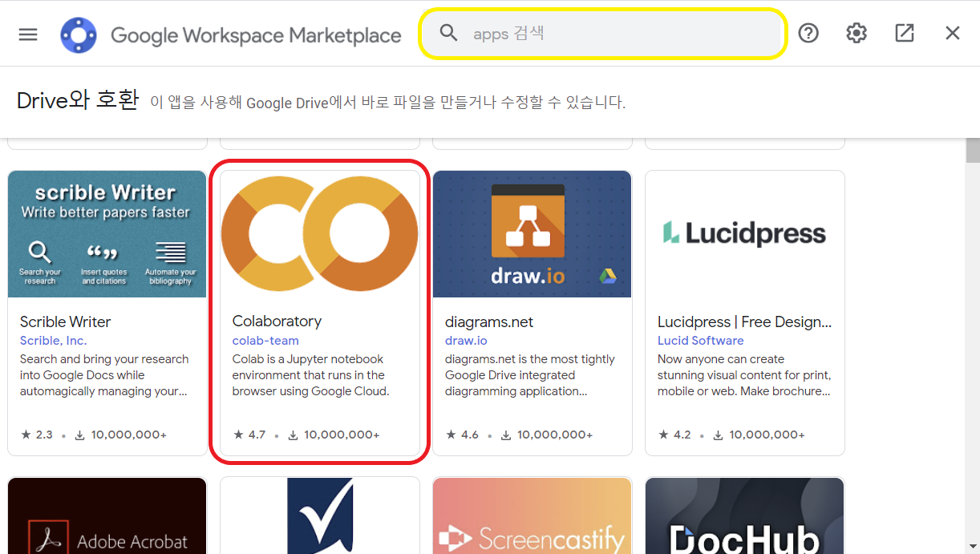This screenshot has height=554, width=980.
Task: Open the Scrible, Inc. developer link
Action: 53,341
